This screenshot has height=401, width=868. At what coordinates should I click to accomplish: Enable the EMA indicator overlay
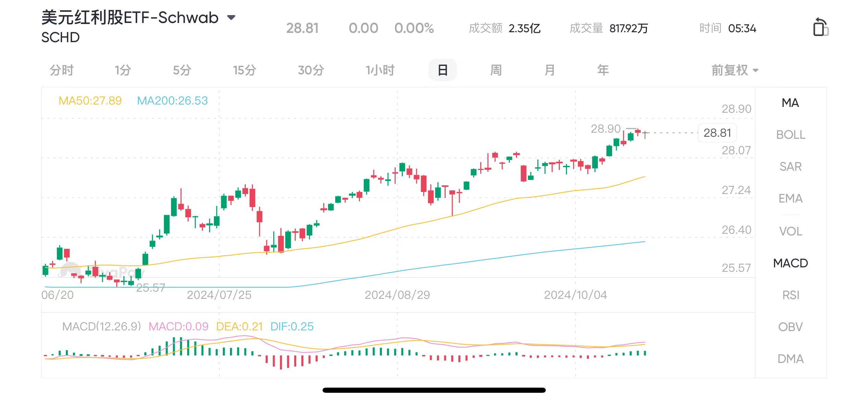[790, 198]
